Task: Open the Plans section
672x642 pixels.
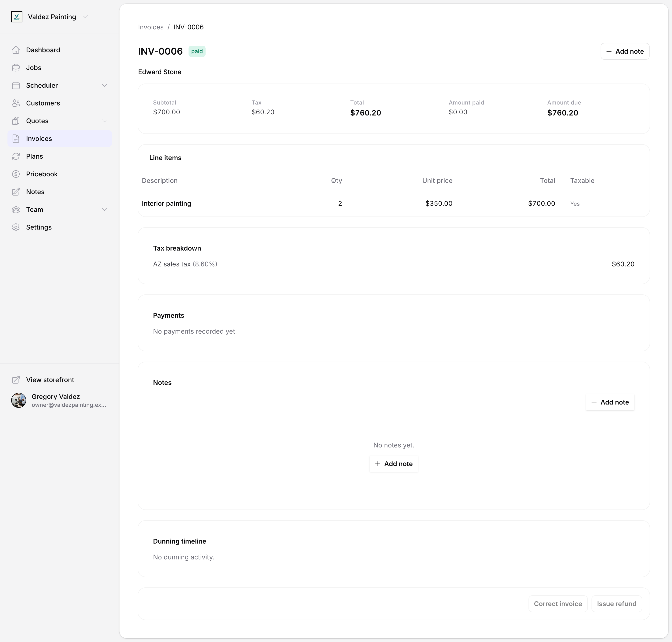Action: 59,156
